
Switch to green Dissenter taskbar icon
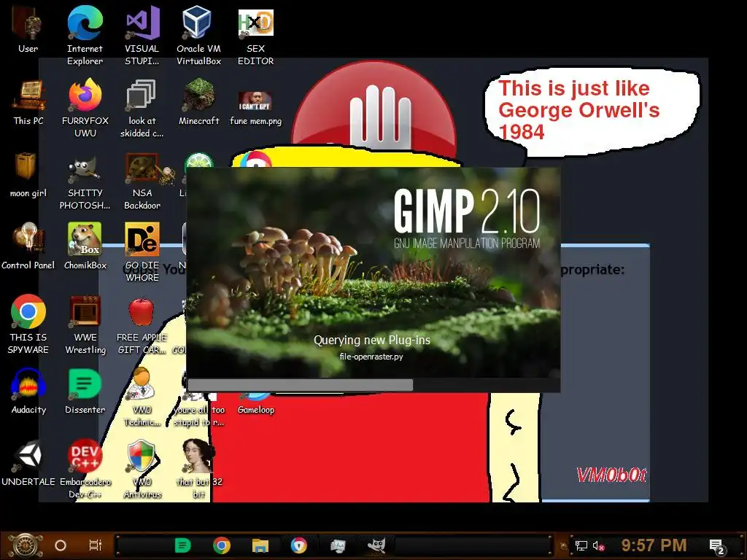coord(182,545)
